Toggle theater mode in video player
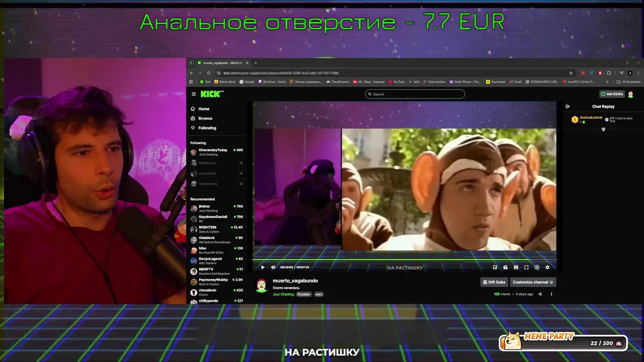The height and width of the screenshot is (362, 644). point(516,267)
